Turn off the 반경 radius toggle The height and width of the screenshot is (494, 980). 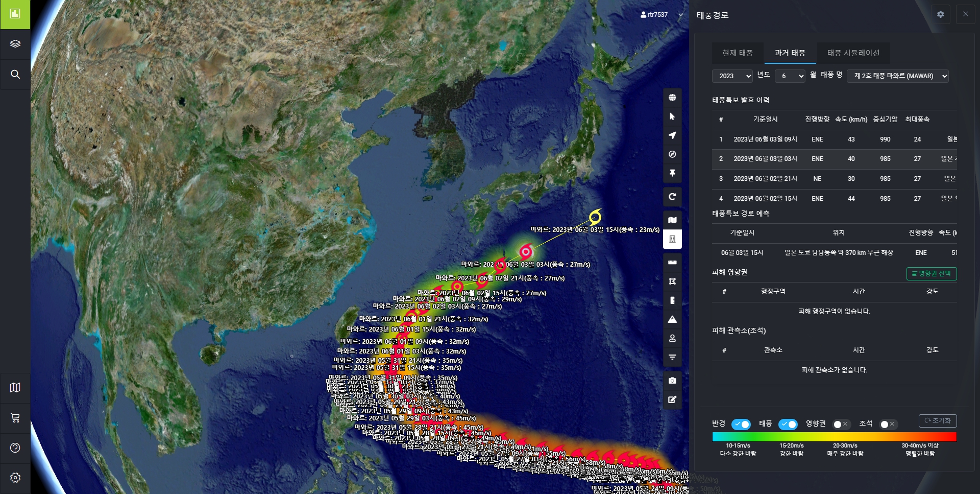(x=741, y=424)
